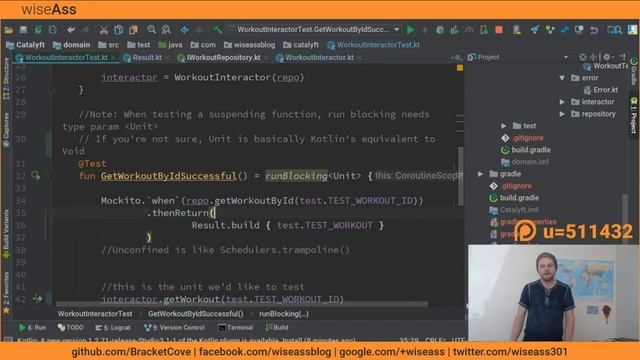Click java in navigation bar

click(170, 45)
